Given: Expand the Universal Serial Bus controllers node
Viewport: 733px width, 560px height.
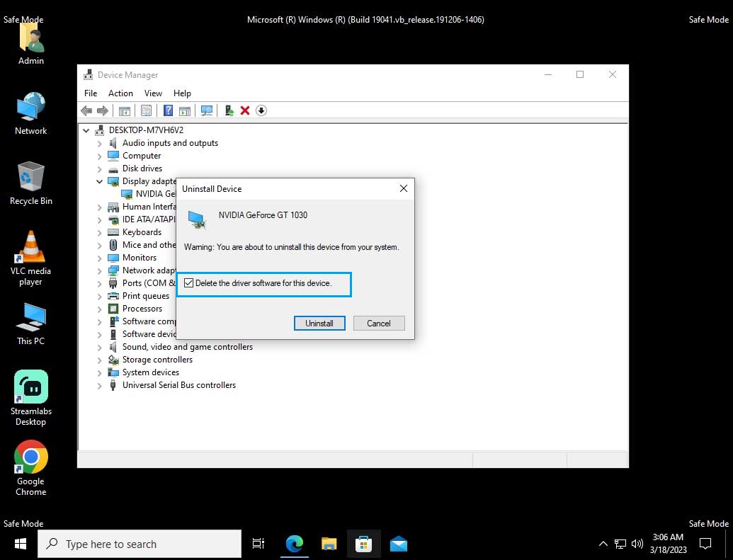Looking at the screenshot, I should click(x=98, y=385).
